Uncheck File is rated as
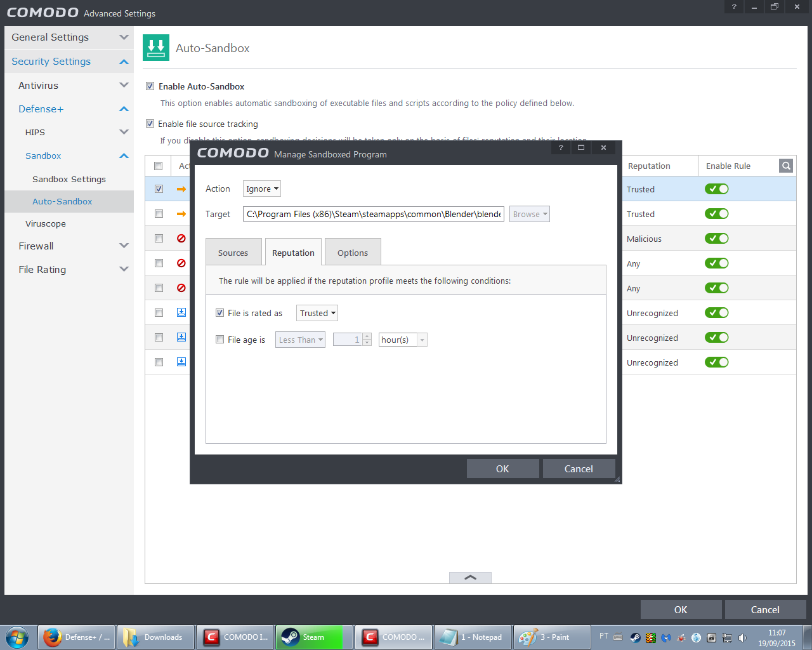 pos(219,312)
